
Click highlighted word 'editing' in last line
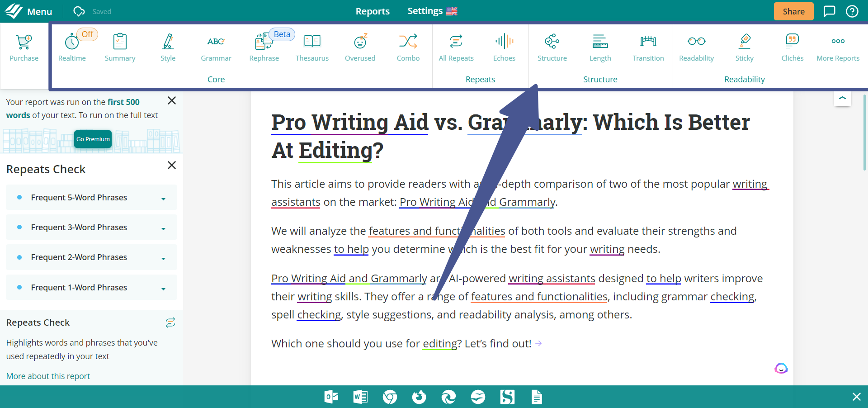point(440,344)
